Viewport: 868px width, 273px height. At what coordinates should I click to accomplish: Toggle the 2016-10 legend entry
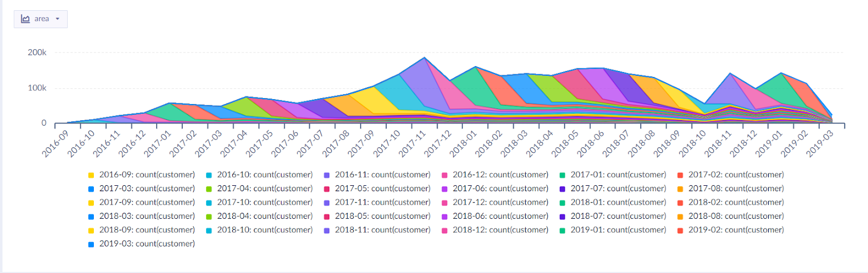click(259, 175)
